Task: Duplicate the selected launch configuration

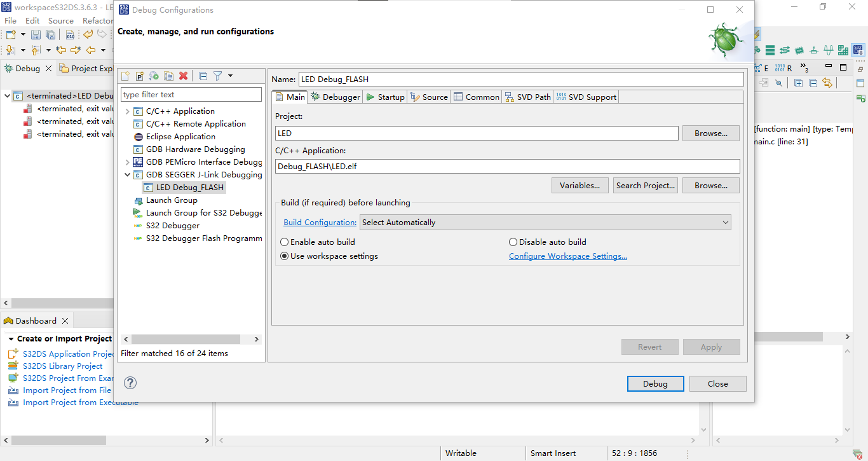Action: (168, 76)
